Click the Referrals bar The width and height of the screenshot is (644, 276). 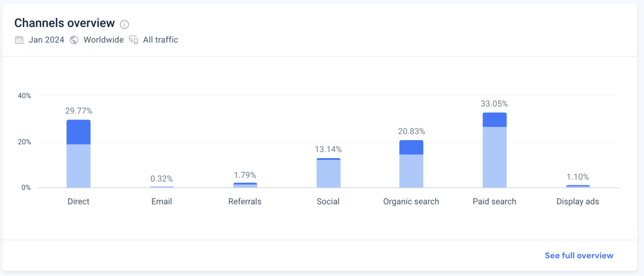[x=245, y=185]
